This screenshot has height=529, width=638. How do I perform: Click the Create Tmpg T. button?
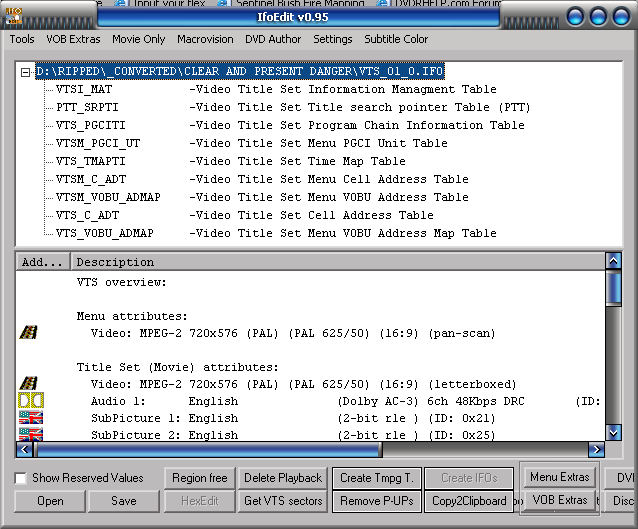(x=376, y=478)
